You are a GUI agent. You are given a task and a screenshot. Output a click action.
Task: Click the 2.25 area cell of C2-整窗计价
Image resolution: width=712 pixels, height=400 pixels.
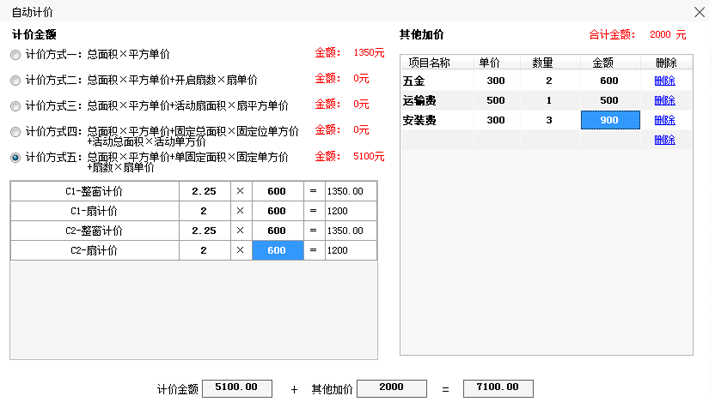point(204,231)
